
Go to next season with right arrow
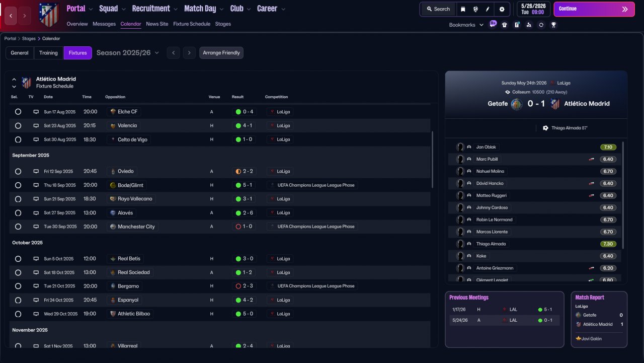189,53
